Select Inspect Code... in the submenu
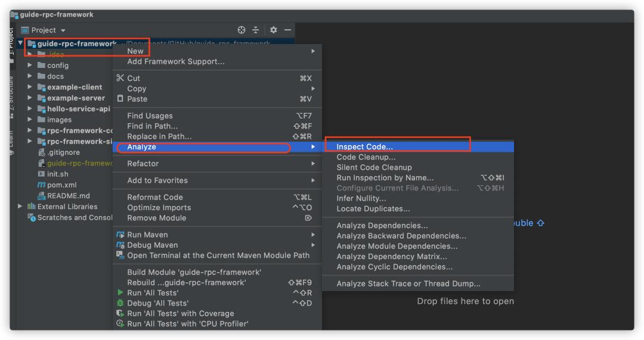Image resolution: width=644 pixels, height=340 pixels. tap(364, 146)
